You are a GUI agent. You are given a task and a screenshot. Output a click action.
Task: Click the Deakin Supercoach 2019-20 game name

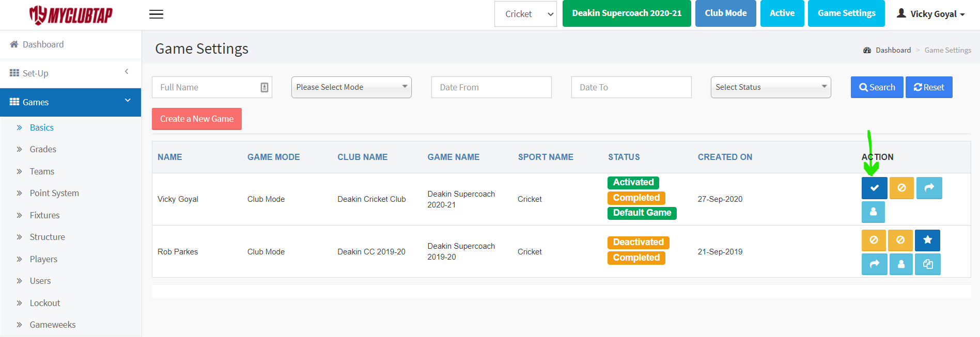tap(461, 251)
